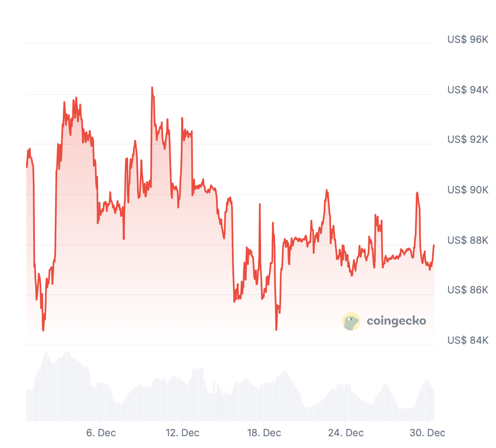Click the CoinGecko gecko logo icon

tap(351, 322)
